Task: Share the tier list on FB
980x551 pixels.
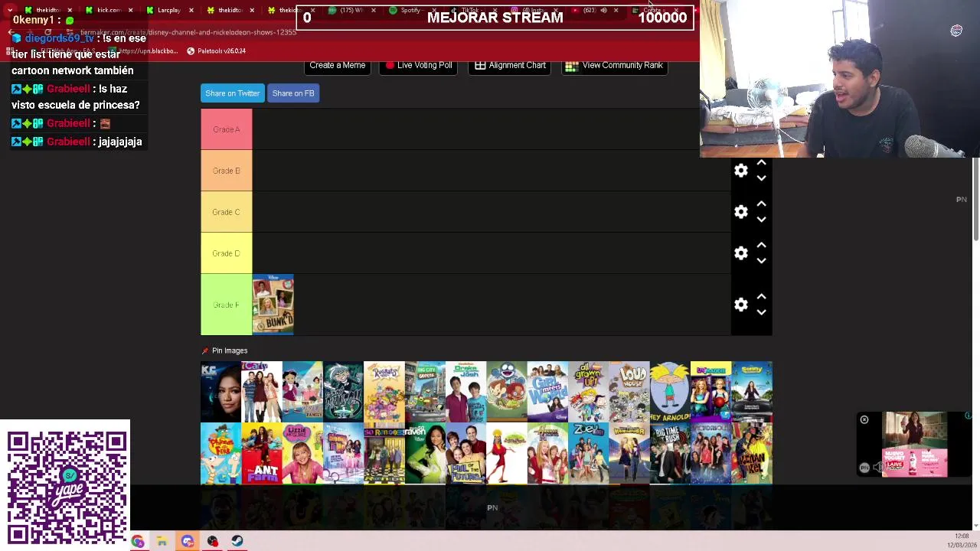Action: (x=293, y=93)
